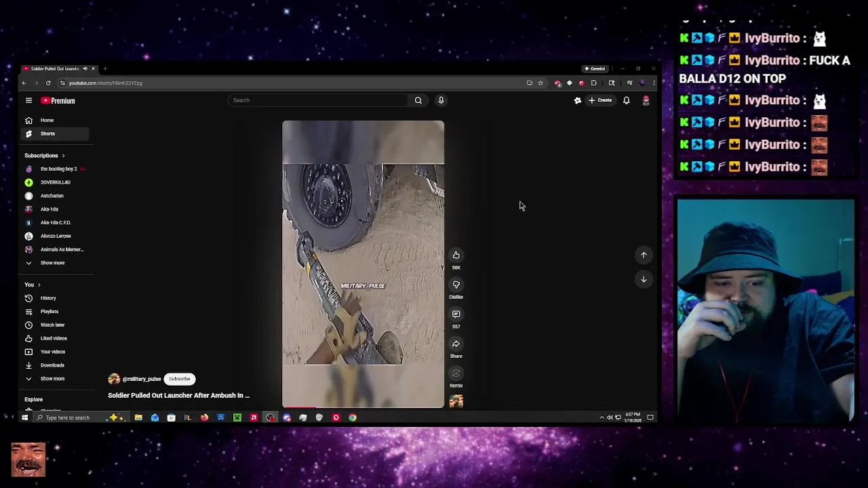
Task: Mute the tab via its speaker icon
Action: click(85, 68)
